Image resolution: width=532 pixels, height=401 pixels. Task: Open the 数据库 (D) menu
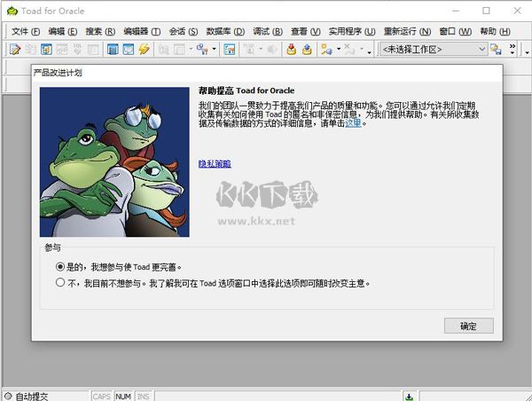pyautogui.click(x=224, y=31)
